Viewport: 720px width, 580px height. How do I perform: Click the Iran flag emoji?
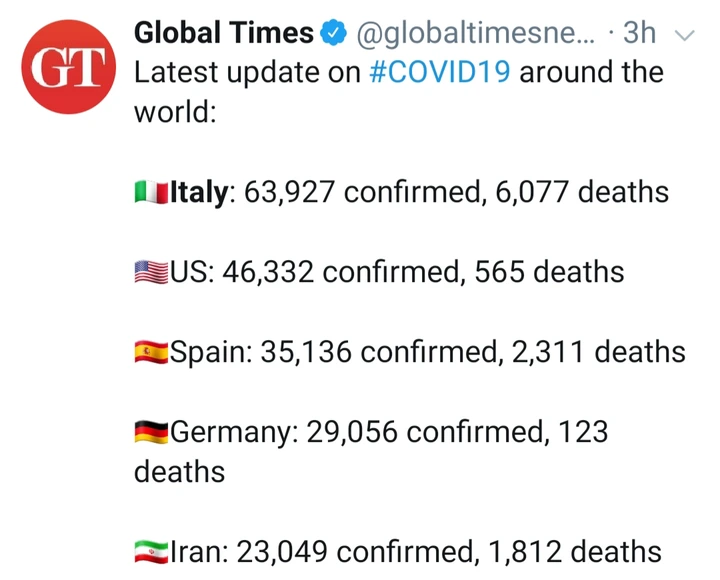pos(151,552)
